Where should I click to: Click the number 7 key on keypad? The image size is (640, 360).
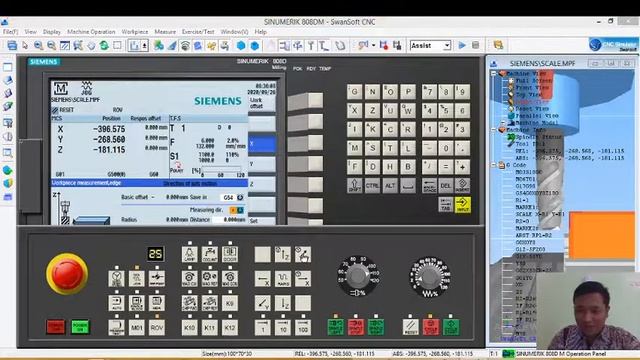(429, 92)
